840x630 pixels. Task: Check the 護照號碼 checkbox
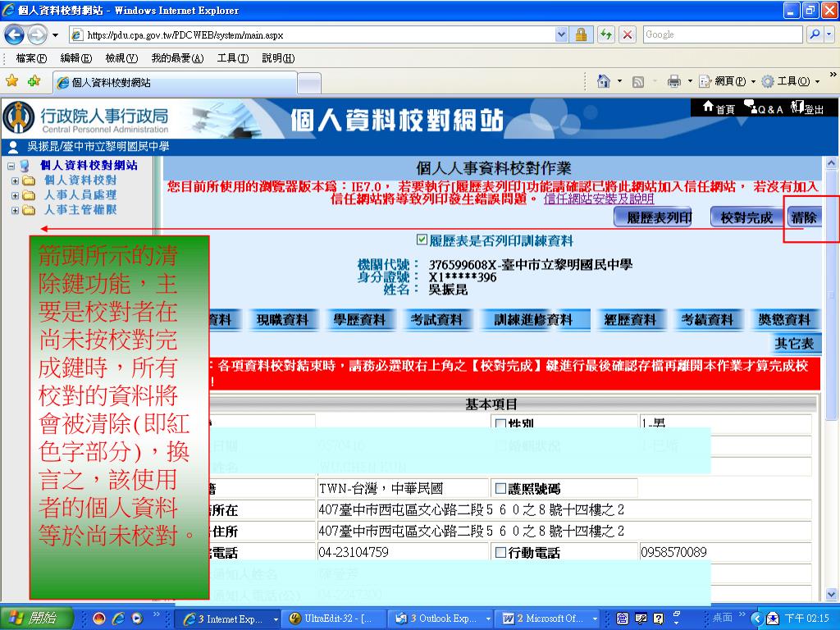(x=501, y=488)
